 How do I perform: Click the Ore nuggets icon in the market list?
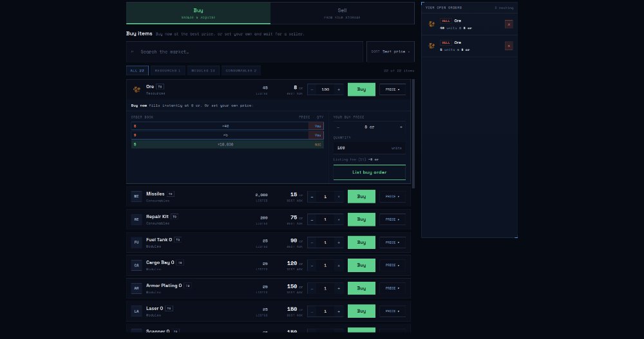pyautogui.click(x=137, y=89)
